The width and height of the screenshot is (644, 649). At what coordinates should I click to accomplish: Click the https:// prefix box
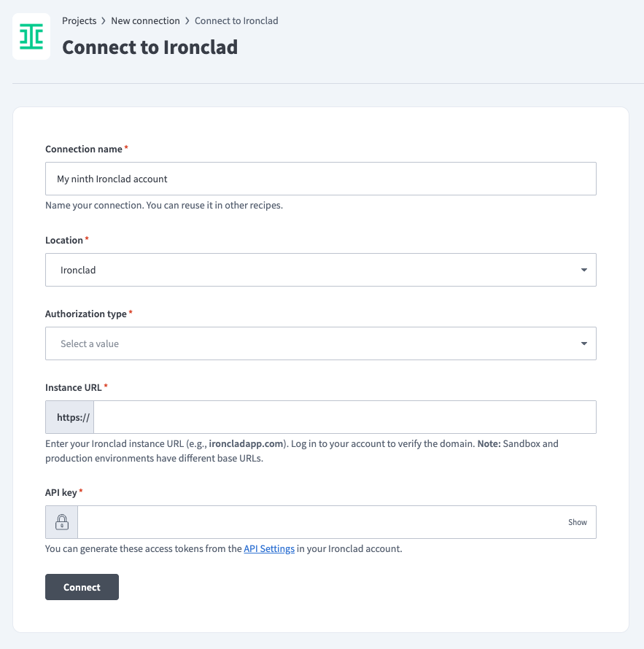pyautogui.click(x=70, y=417)
